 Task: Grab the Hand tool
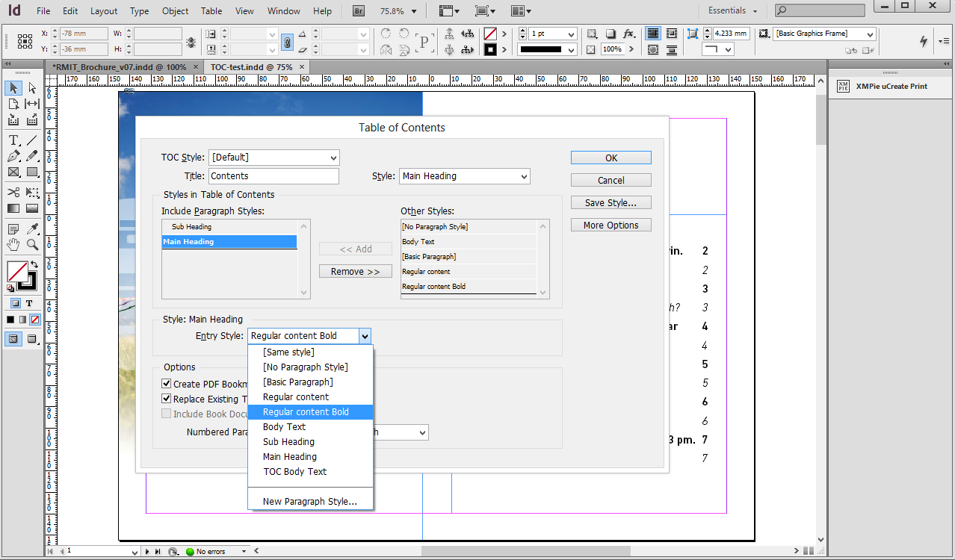point(13,243)
